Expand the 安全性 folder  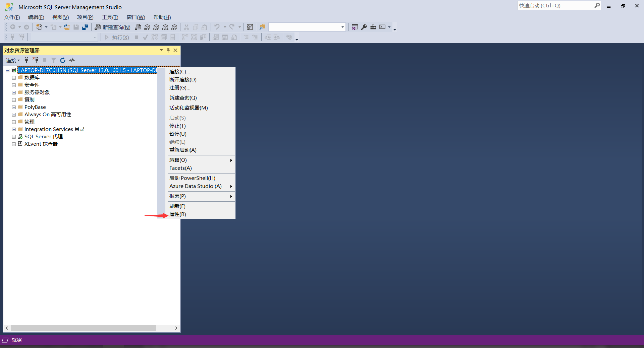(x=14, y=85)
